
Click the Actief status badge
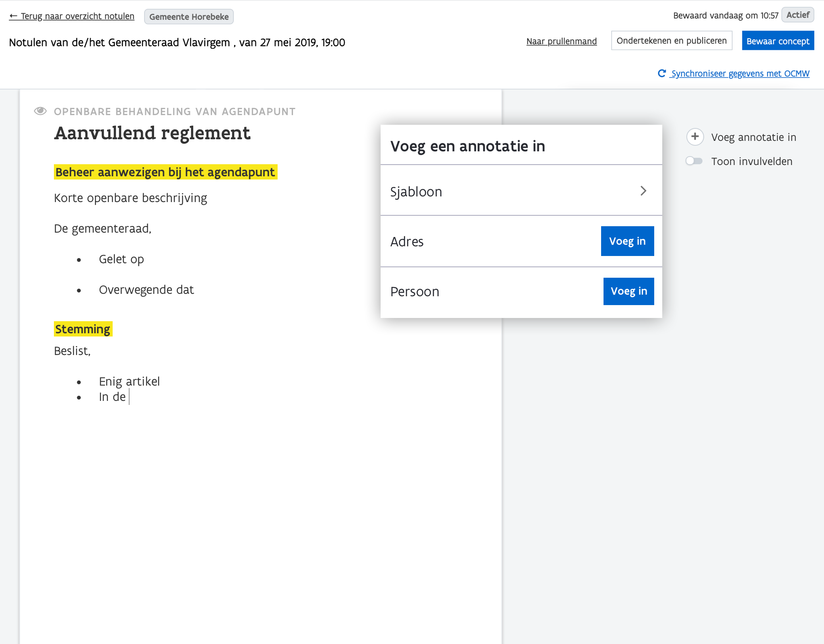797,15
